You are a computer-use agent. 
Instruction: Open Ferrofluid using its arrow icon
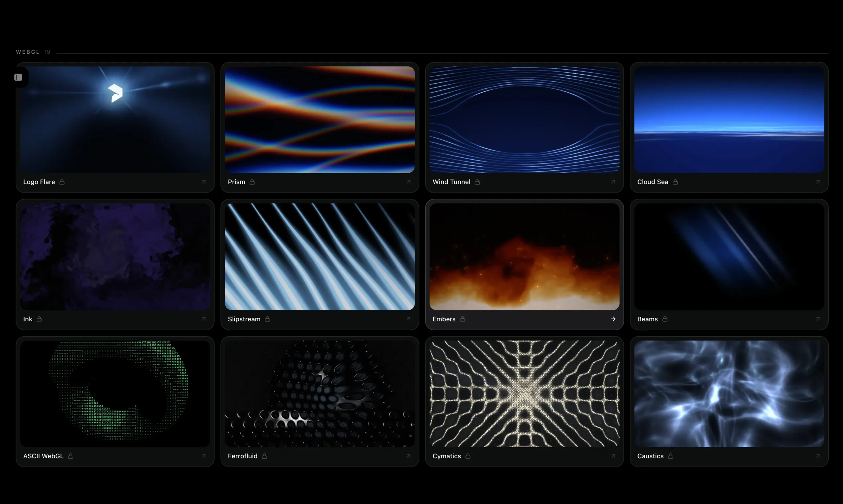pos(408,456)
